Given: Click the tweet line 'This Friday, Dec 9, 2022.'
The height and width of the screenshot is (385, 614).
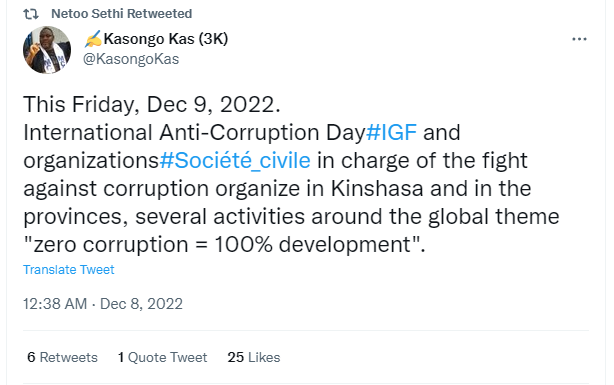Looking at the screenshot, I should point(152,105).
